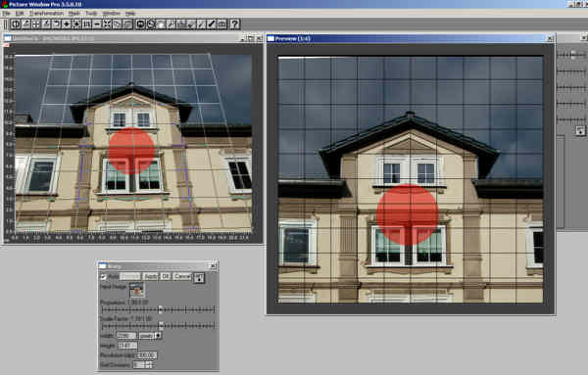Screen dimensions: 588x375
Task: Open the Opt options button in dialog
Action: [199, 278]
